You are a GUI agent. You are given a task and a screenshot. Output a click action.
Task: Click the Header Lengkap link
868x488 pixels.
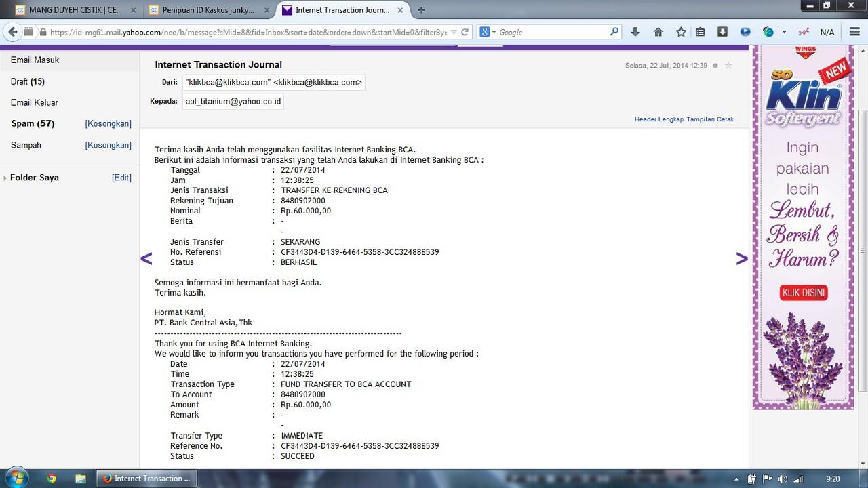(659, 119)
